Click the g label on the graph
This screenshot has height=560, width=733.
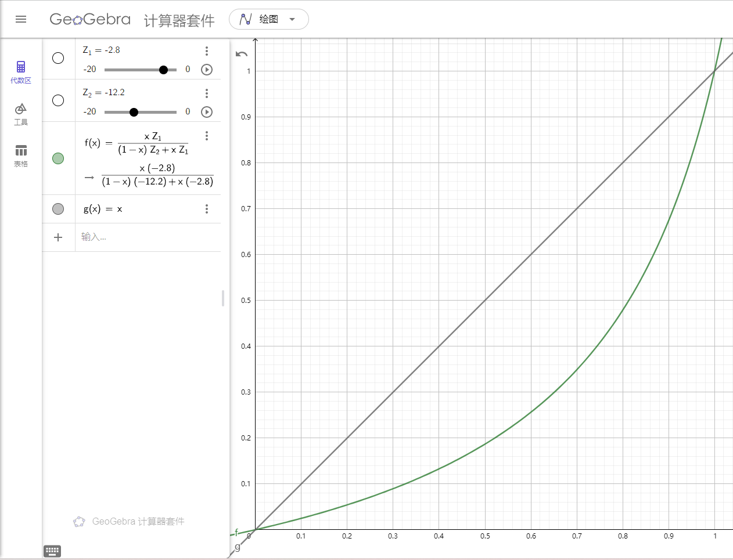tap(238, 547)
